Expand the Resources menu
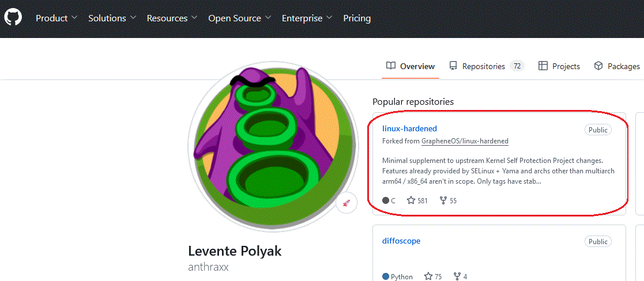Viewport: 644px width, 281px height. 172,18
